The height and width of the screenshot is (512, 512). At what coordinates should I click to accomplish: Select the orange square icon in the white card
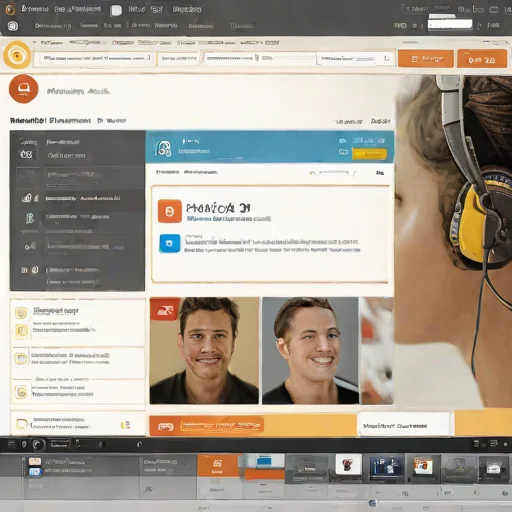pos(170,211)
